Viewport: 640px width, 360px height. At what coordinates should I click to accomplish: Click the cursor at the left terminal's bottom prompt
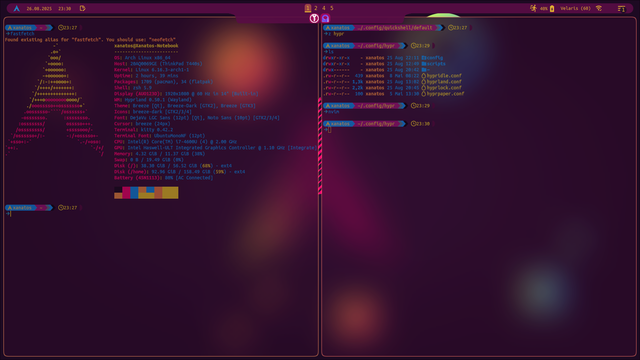(11, 214)
